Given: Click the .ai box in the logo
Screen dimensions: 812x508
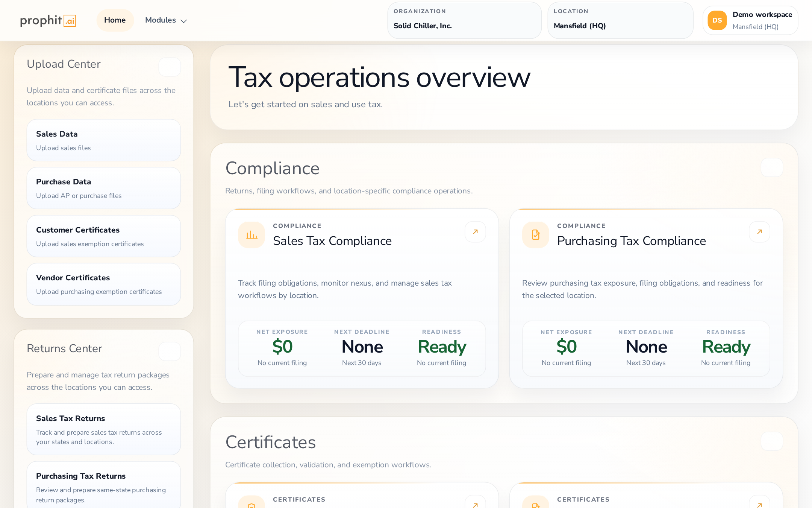Looking at the screenshot, I should click(x=70, y=21).
